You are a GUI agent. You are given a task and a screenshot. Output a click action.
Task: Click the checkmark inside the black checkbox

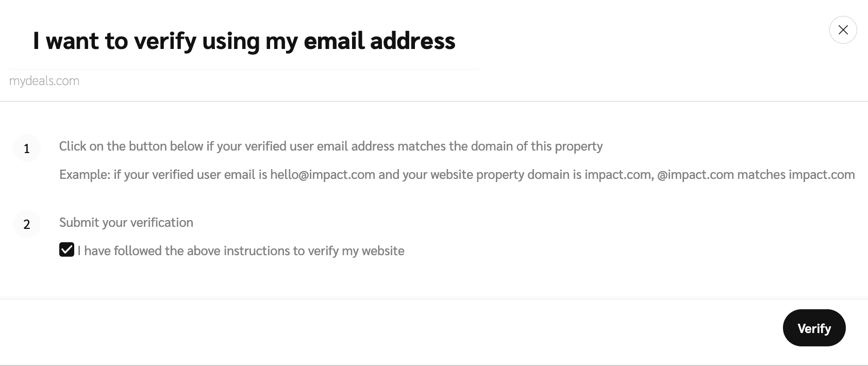click(x=66, y=250)
